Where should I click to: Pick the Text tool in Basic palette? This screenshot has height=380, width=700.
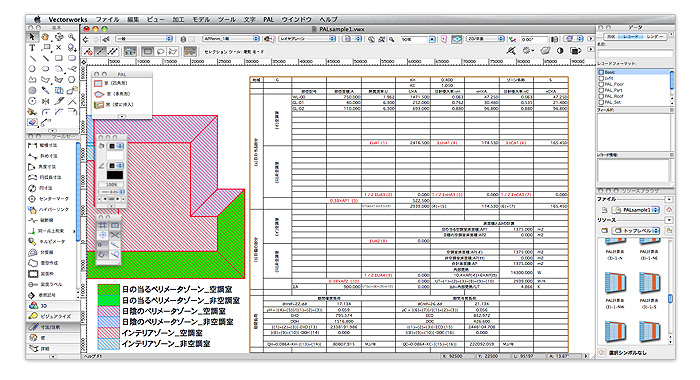click(32, 47)
